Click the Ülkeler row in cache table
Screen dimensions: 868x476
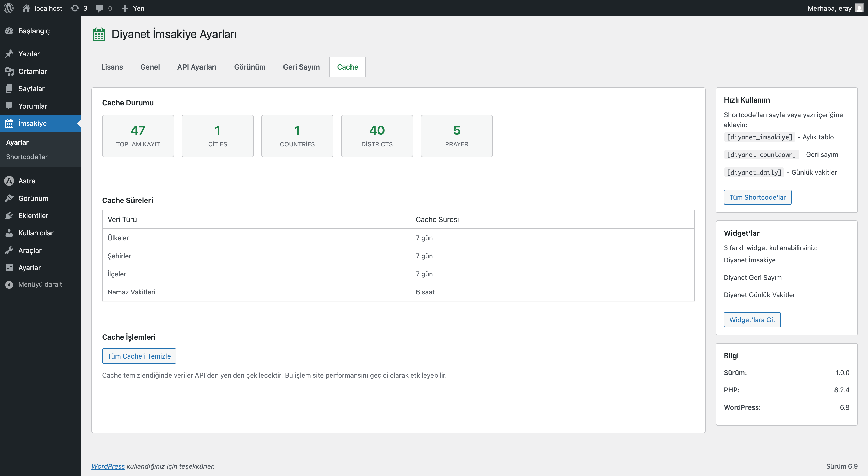tap(398, 238)
